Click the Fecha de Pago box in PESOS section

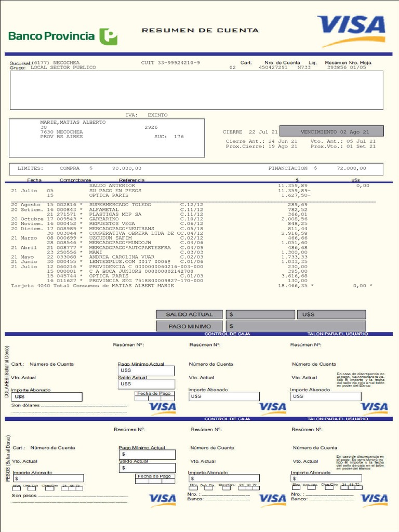(155, 478)
